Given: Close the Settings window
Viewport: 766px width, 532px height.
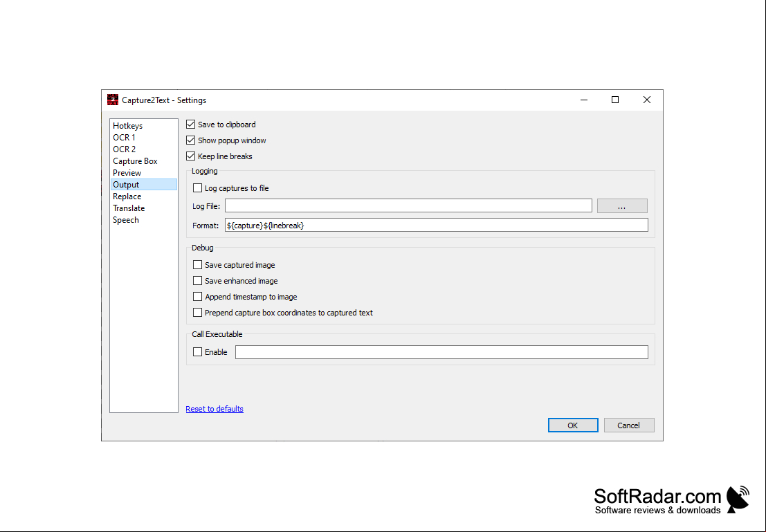Looking at the screenshot, I should tap(647, 100).
